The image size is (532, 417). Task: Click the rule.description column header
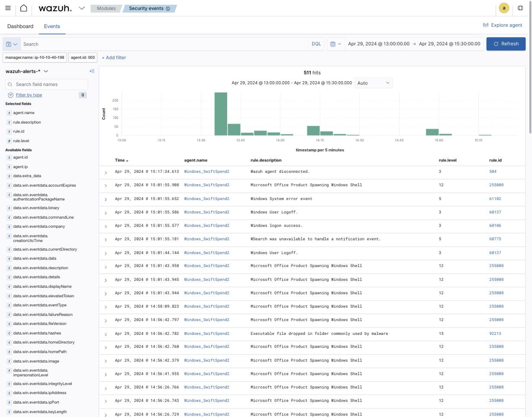(266, 160)
